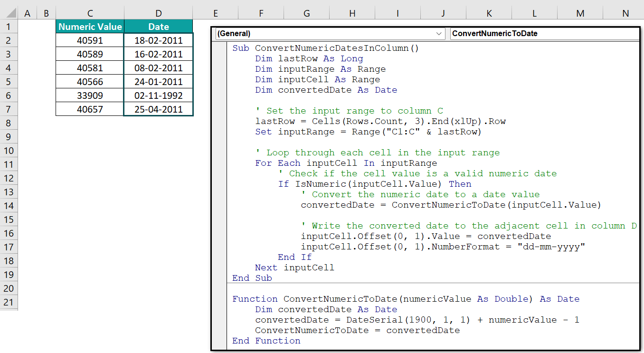Click the Date header cell
The image size is (644, 353).
(158, 27)
